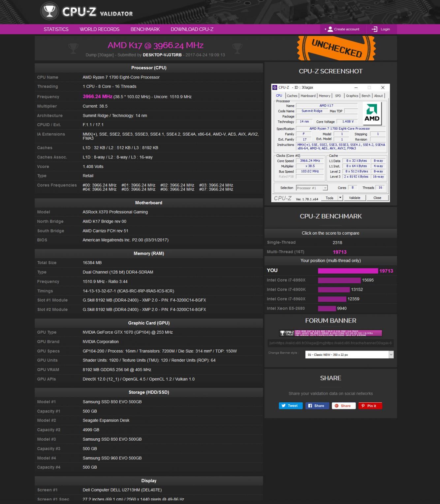Click the Pin it button
The height and width of the screenshot is (504, 440).
point(370,406)
